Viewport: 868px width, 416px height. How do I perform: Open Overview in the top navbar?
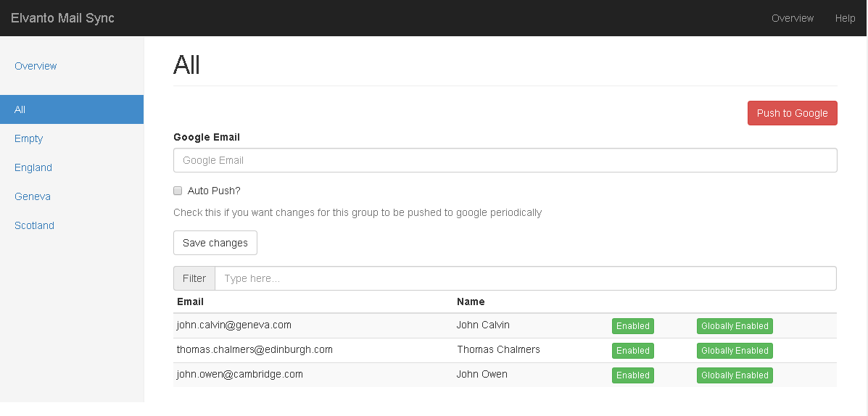coord(792,18)
